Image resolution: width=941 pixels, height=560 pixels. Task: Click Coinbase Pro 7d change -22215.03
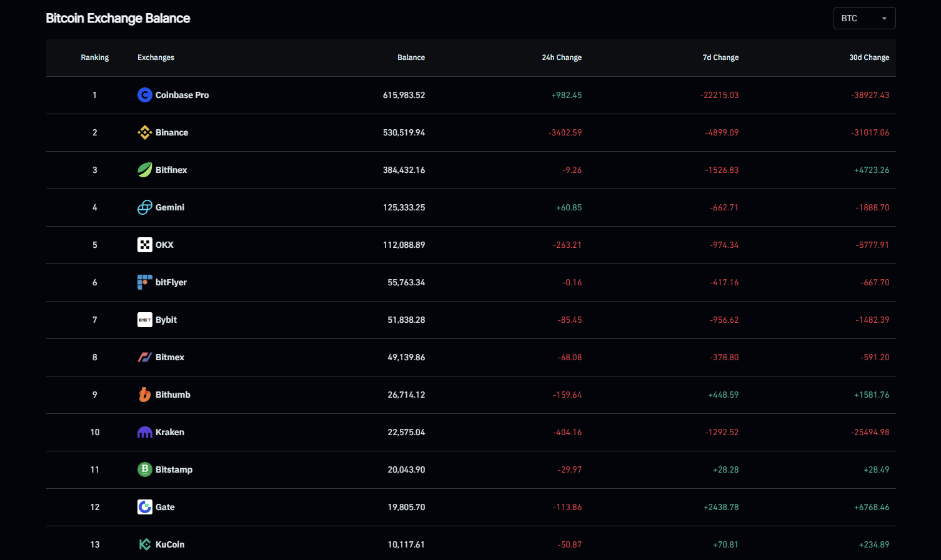tap(719, 95)
